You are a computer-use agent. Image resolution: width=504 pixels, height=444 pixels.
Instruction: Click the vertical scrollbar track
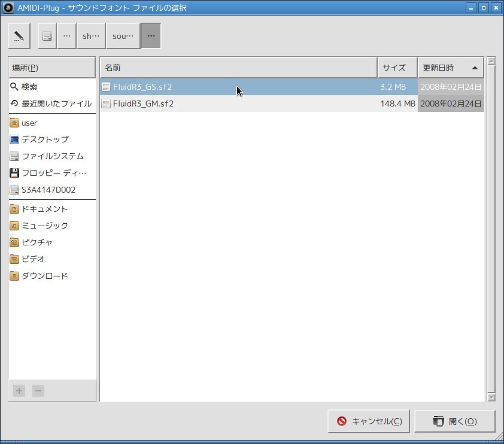pos(491,229)
